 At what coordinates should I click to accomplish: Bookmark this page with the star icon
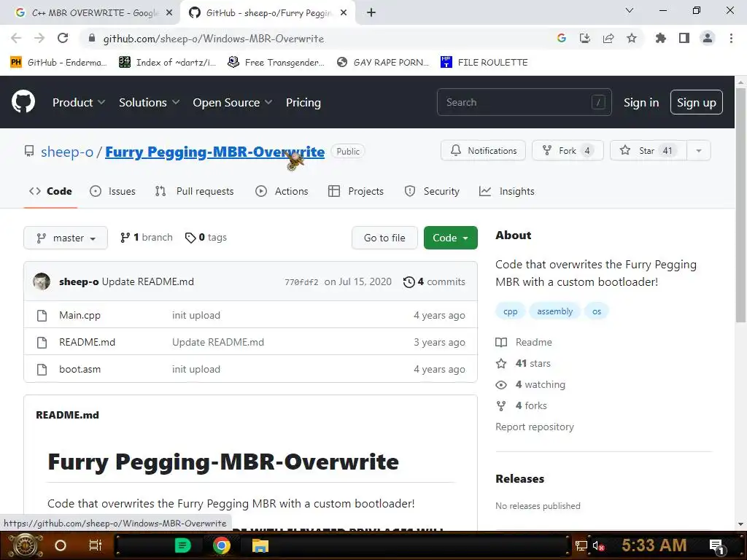(x=632, y=38)
